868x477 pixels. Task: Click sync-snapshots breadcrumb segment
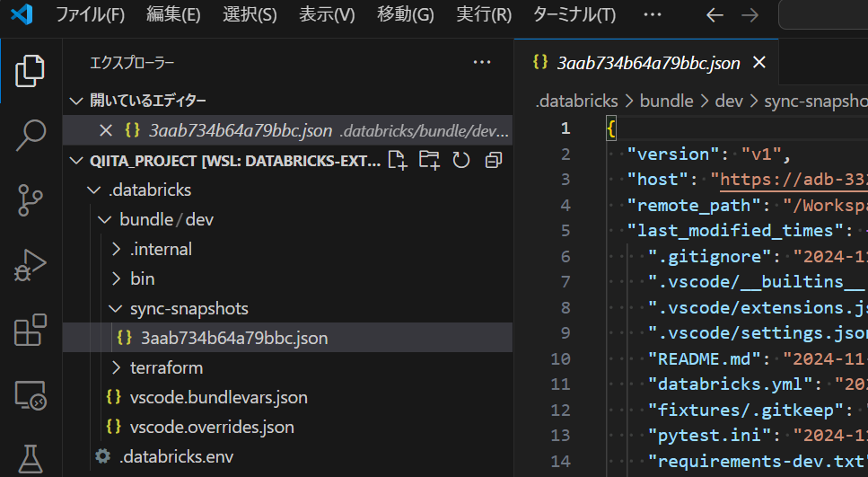[816, 101]
